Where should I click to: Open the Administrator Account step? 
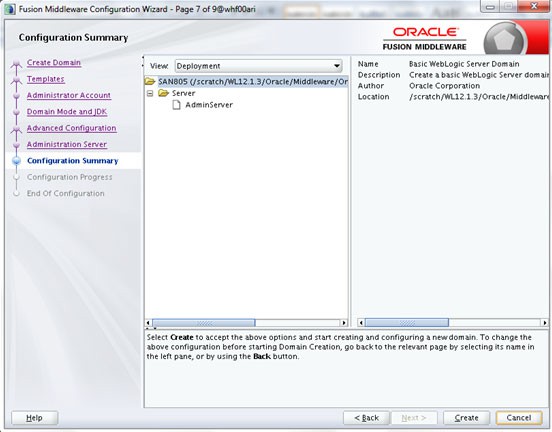click(x=69, y=95)
